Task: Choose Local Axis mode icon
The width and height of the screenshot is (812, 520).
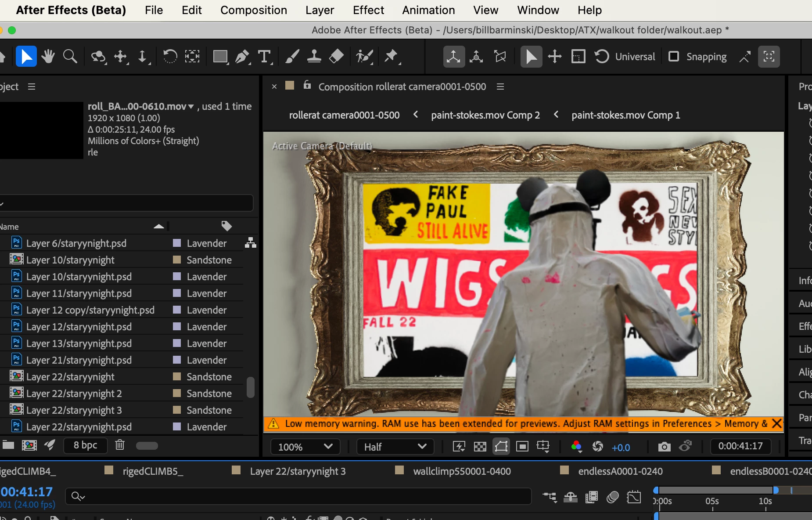Action: (x=453, y=57)
